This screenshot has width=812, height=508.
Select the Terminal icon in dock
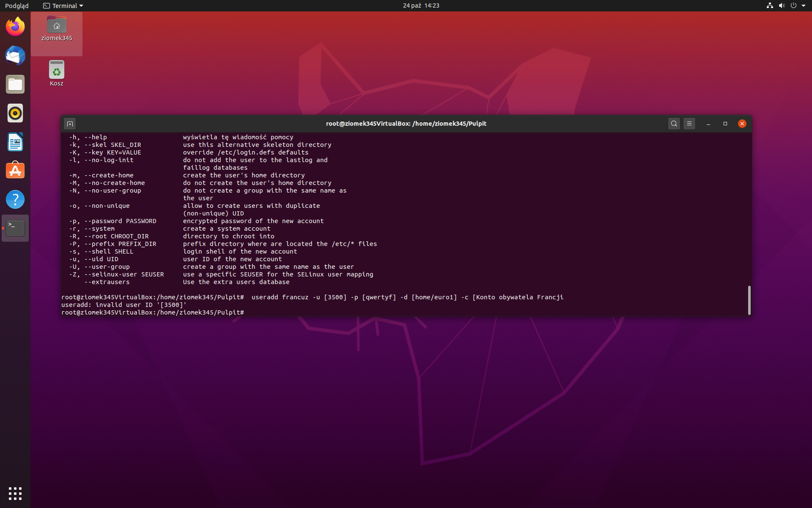pos(15,228)
